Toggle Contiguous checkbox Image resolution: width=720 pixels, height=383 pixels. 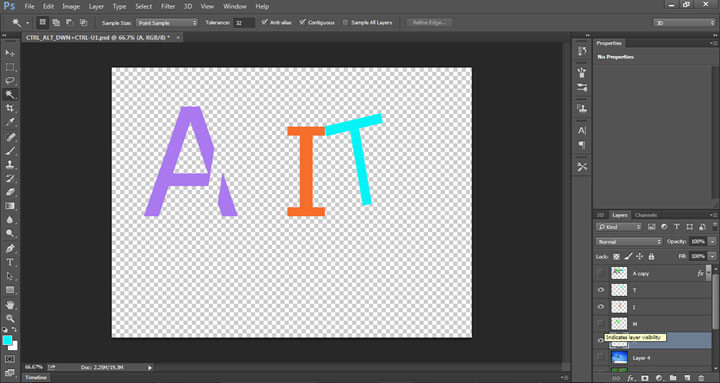click(302, 22)
